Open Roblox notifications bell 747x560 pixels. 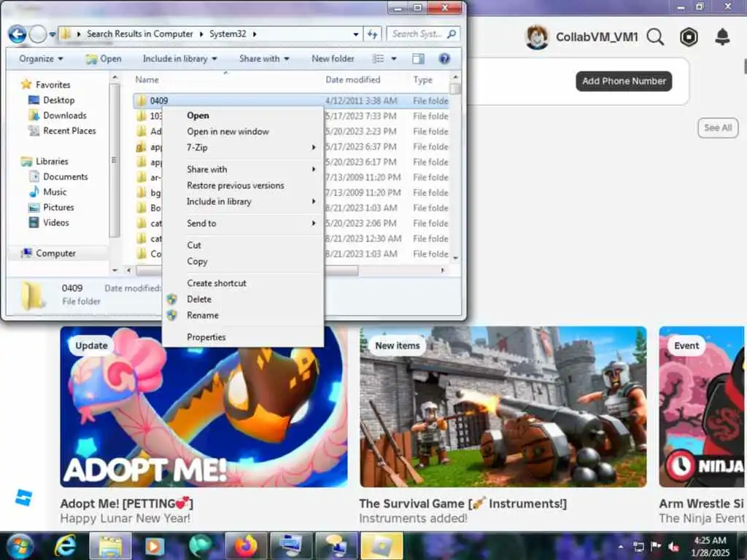pos(723,36)
